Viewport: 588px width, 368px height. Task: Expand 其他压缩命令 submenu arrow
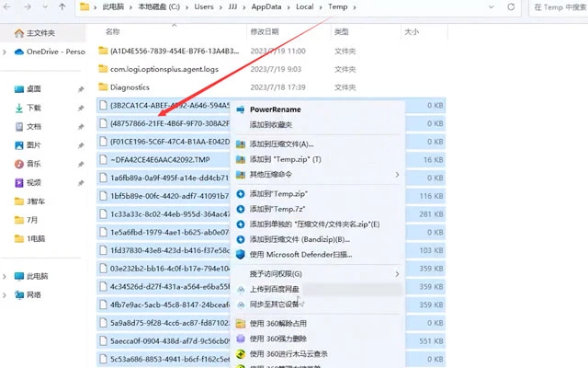pos(397,175)
